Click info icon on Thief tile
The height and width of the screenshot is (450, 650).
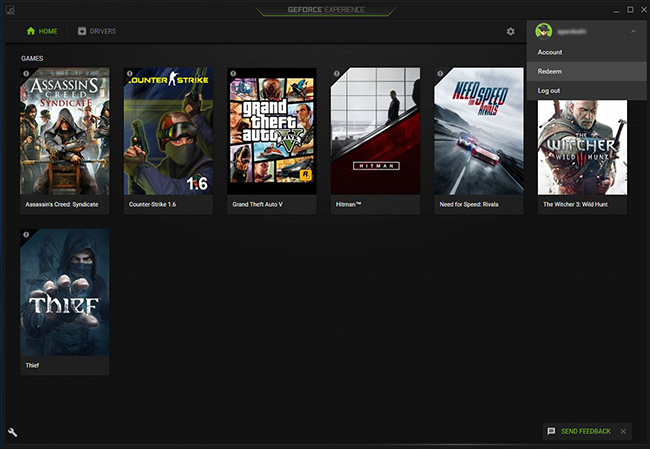point(26,235)
